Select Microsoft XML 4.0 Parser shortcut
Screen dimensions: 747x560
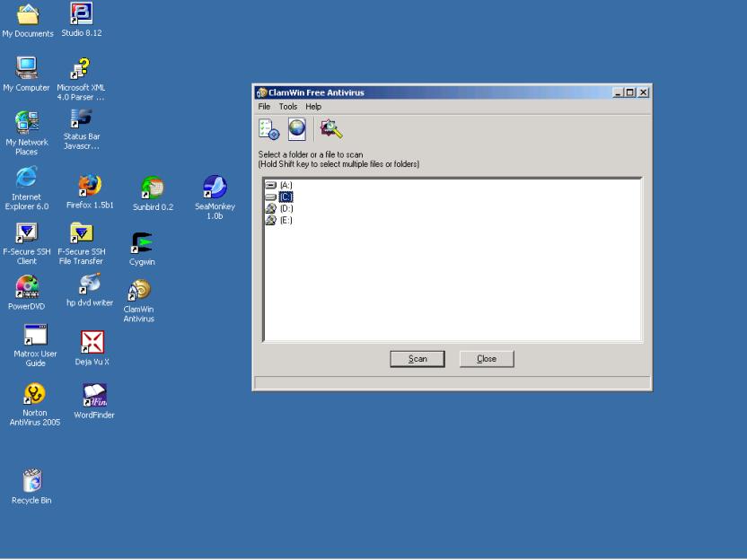pos(81,79)
